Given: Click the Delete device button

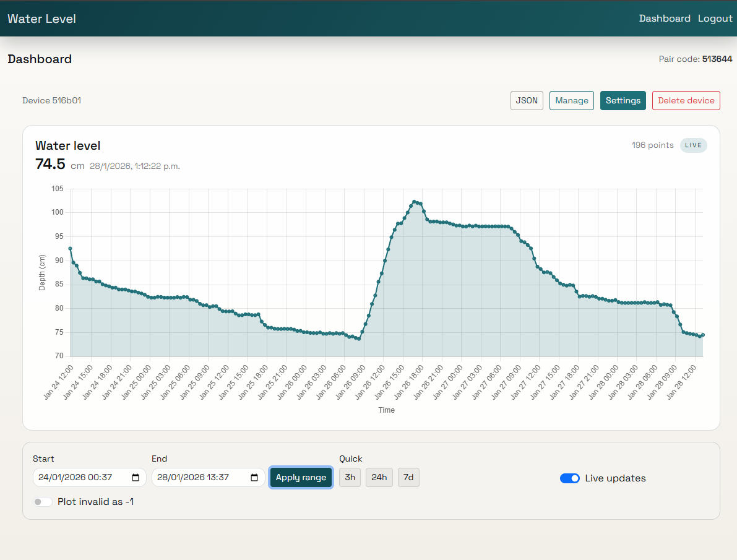Looking at the screenshot, I should click(686, 100).
